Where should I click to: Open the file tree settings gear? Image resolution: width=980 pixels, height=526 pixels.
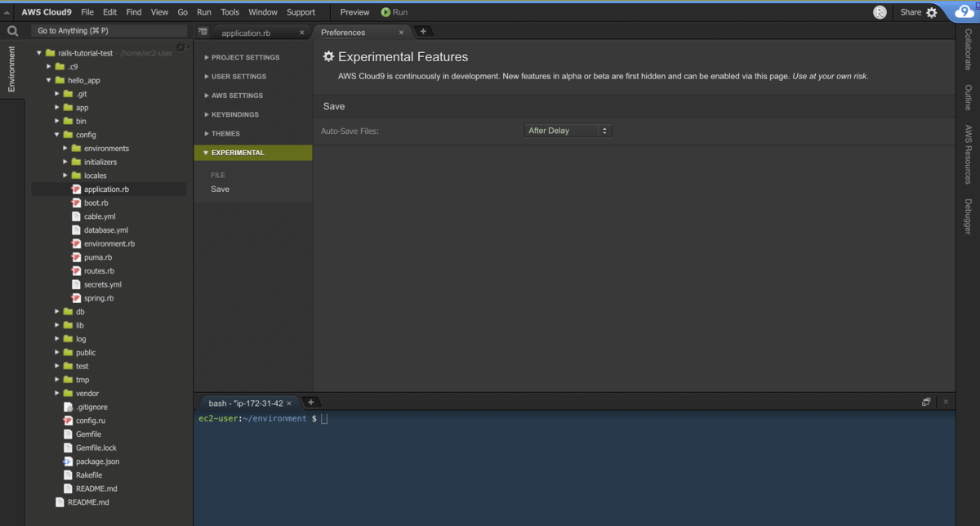[x=181, y=47]
